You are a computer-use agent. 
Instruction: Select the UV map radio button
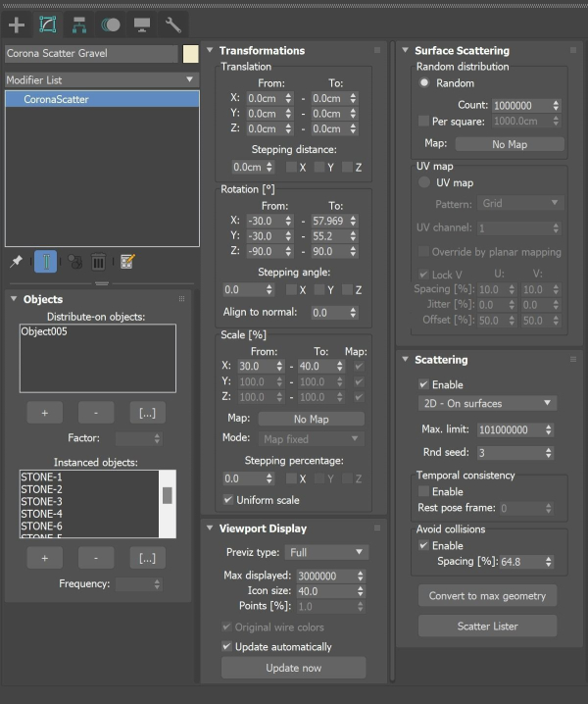pos(424,182)
